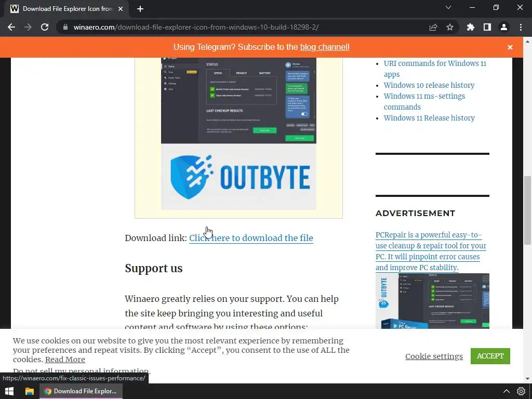Open the Windows Start menu

tap(9, 391)
